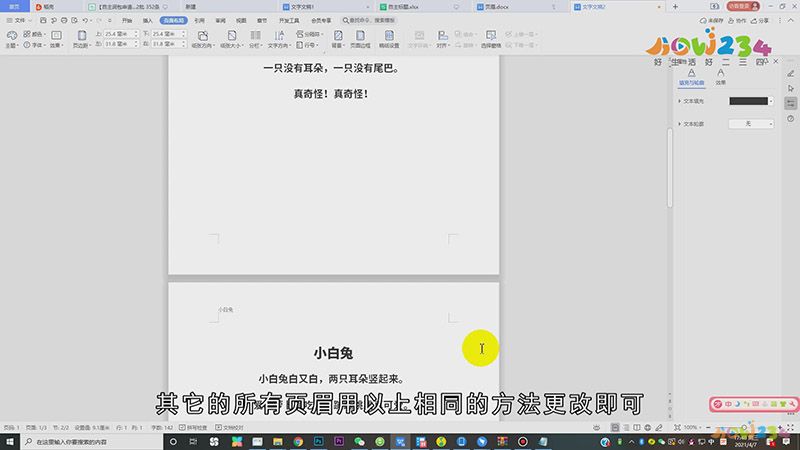Open the 分隔符 breaks dropdown
800x450 pixels.
coord(310,34)
